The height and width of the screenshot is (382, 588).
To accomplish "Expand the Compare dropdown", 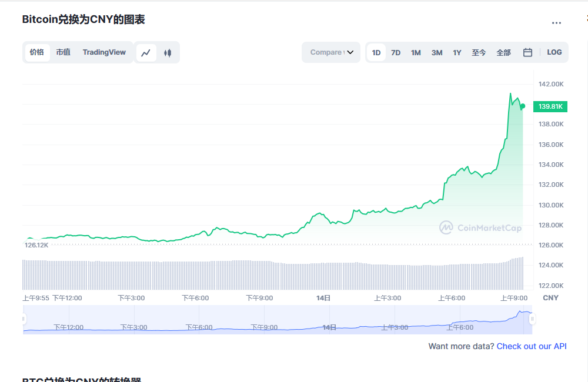I will (331, 52).
